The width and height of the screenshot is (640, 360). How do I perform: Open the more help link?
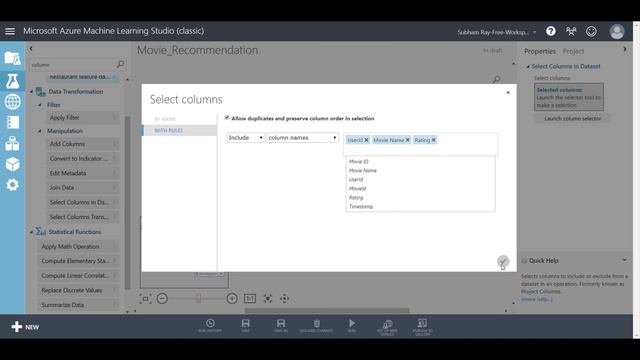pyautogui.click(x=536, y=299)
